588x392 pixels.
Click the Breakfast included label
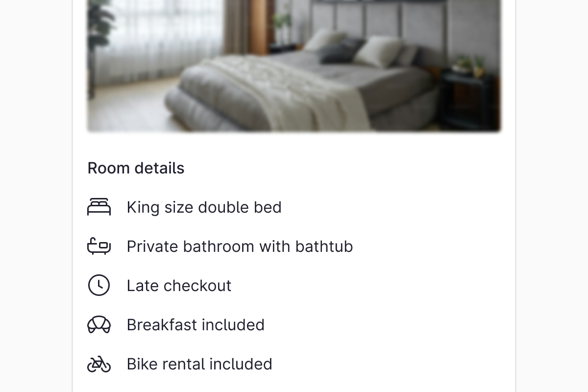pyautogui.click(x=196, y=325)
